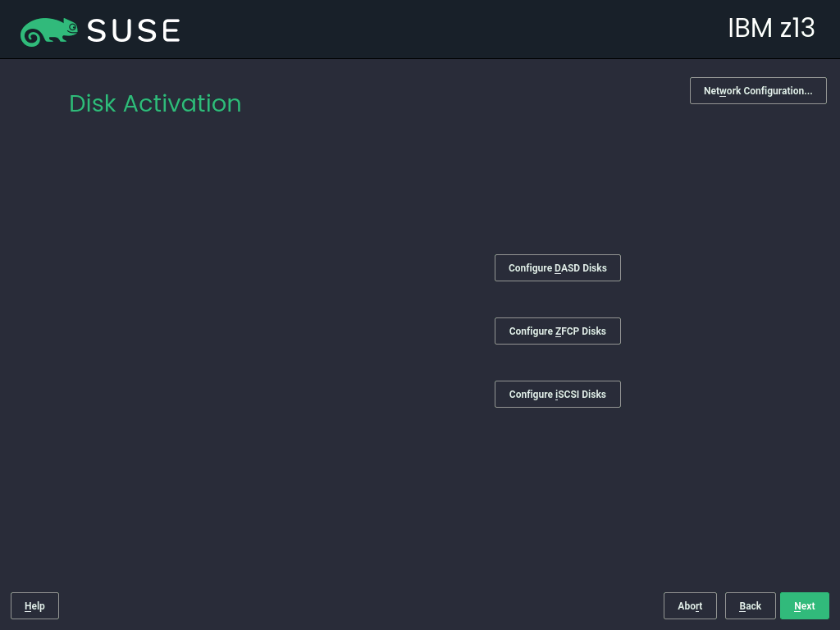Click the Disk Activation heading
Image resolution: width=840 pixels, height=630 pixels.
pos(155,103)
